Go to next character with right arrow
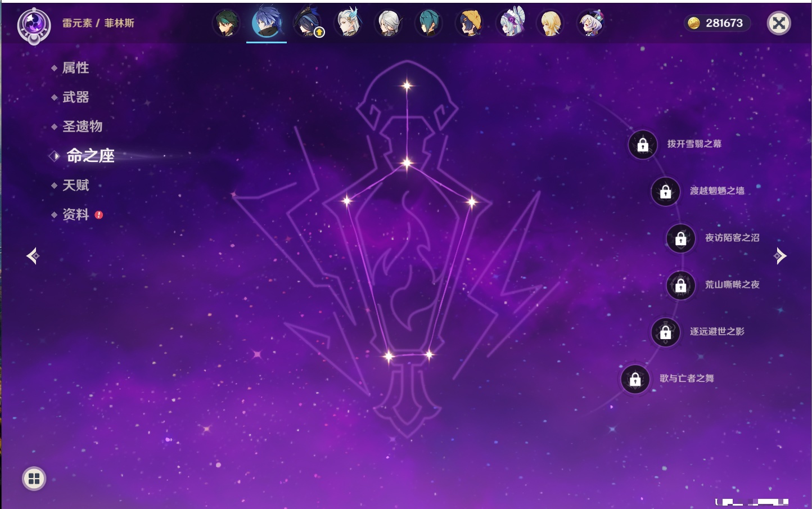812x509 pixels. 780,256
